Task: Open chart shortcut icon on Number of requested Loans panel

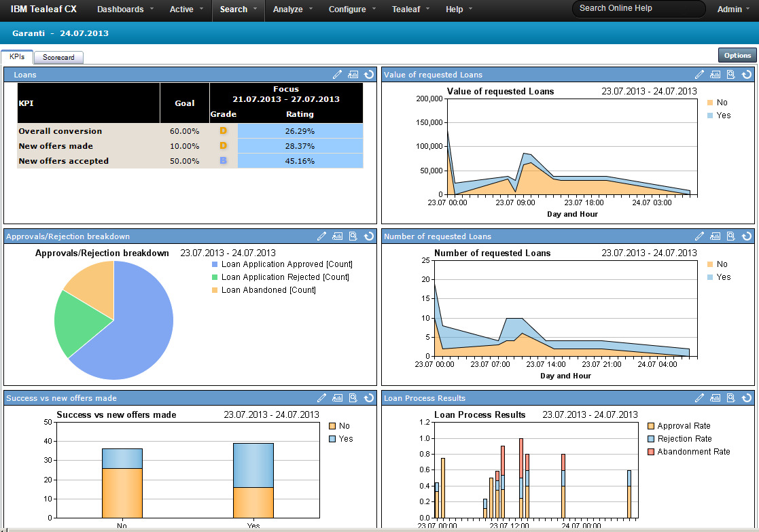Action: click(715, 236)
